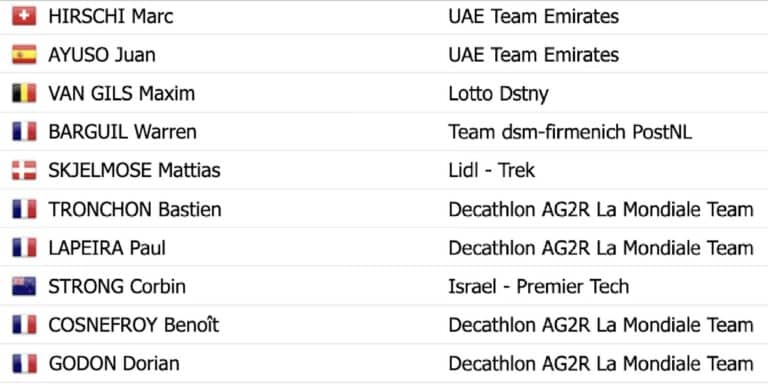
Task: Open the Lotto Dstny team page
Action: click(498, 94)
